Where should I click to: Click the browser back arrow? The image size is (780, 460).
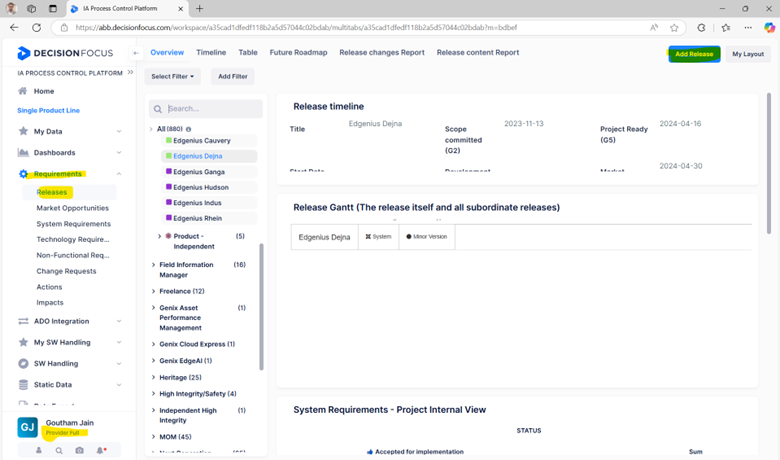coord(14,27)
